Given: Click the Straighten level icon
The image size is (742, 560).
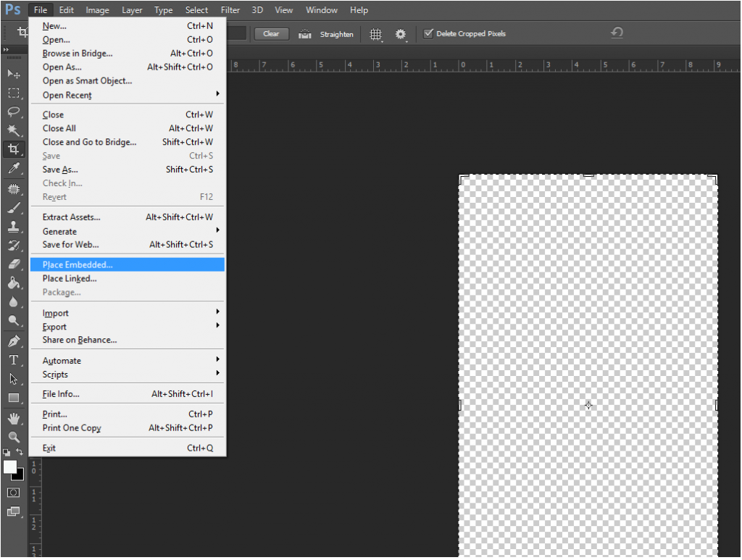Looking at the screenshot, I should tap(305, 34).
